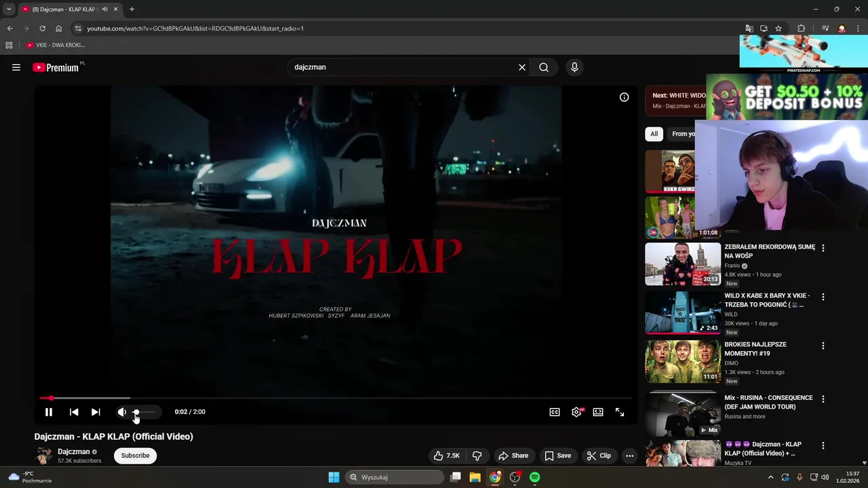Open the WILD X KABE X BARY thumbnail
The height and width of the screenshot is (488, 868).
click(682, 312)
